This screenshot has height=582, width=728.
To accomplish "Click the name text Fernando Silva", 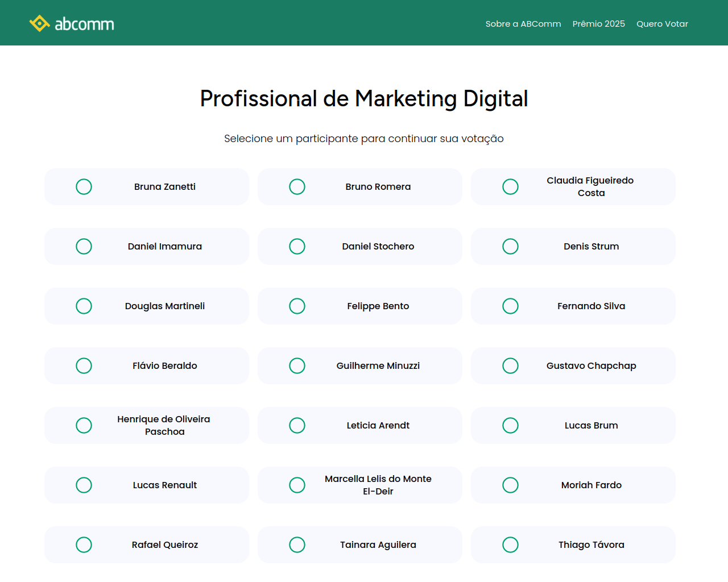I will (591, 306).
